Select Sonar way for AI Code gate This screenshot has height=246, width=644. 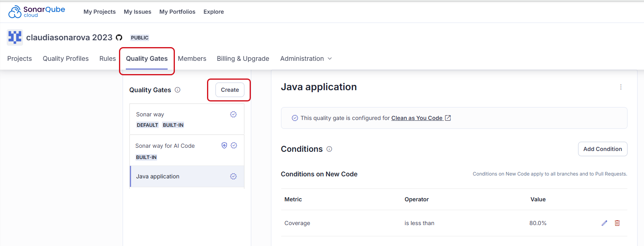165,146
